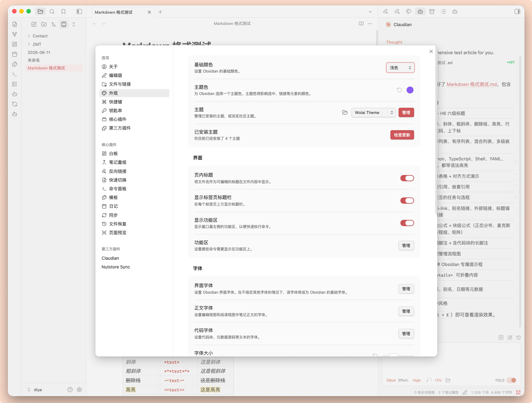Open Claudian chat history icon
Image resolution: width=532 pixels, height=403 pixels.
[x=519, y=337]
